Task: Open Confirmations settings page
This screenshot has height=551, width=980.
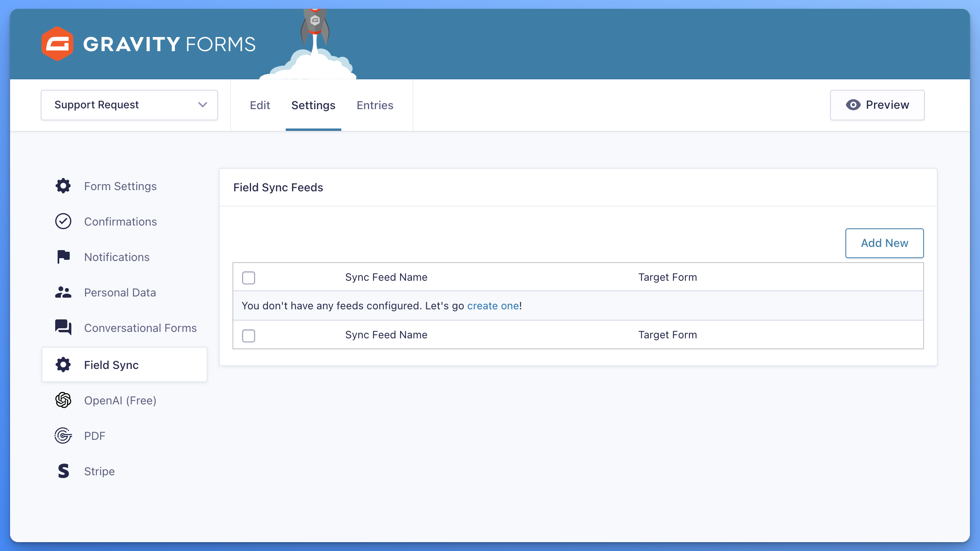Action: click(x=125, y=222)
